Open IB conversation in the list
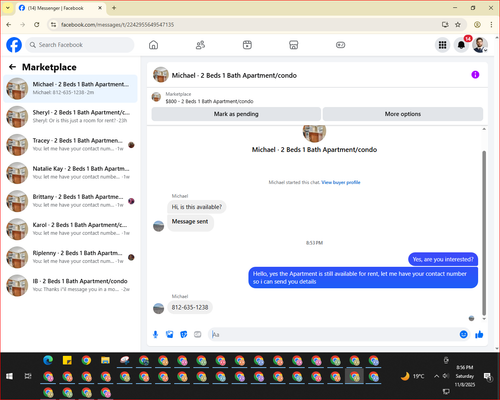500x400 pixels. (x=70, y=285)
